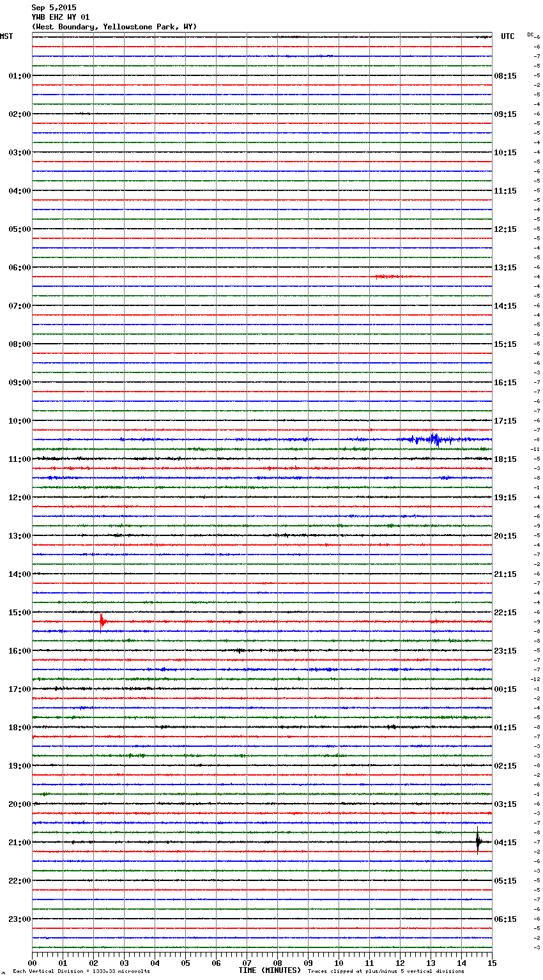This screenshot has width=543, height=980.
Task: Click minute '03' on bottom time axis
Action: 124,963
